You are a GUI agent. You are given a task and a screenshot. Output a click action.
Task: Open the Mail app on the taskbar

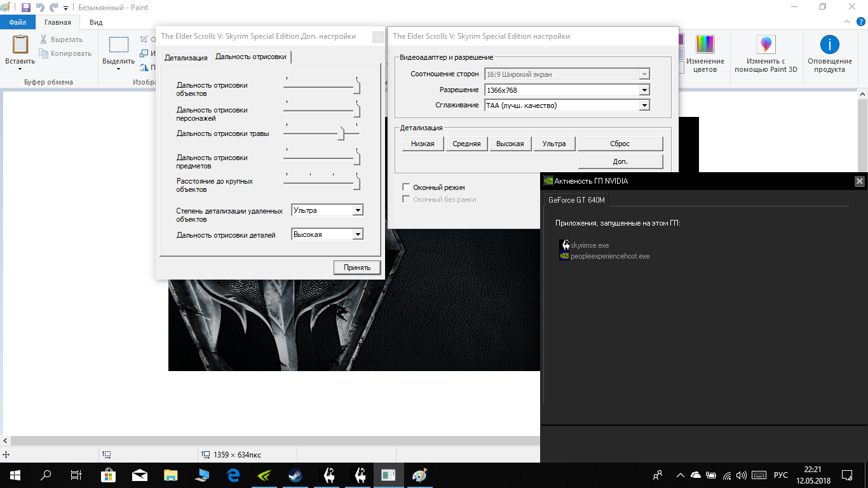[140, 475]
